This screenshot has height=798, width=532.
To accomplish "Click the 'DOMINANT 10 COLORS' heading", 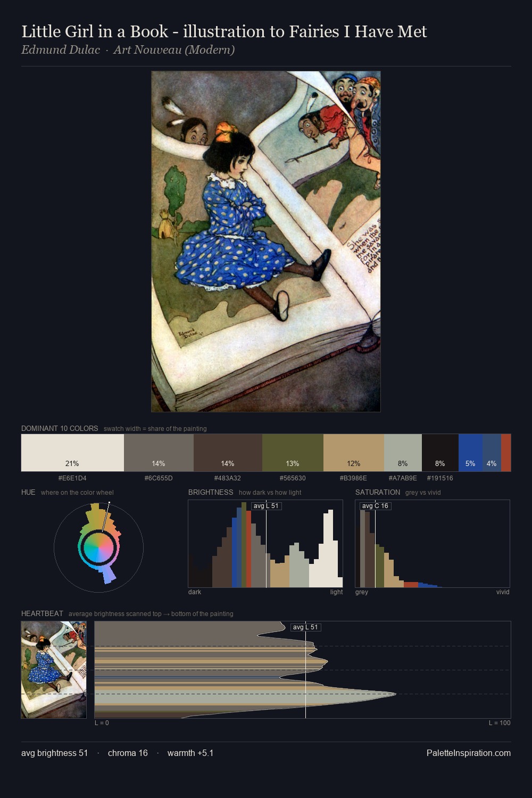I will point(60,428).
